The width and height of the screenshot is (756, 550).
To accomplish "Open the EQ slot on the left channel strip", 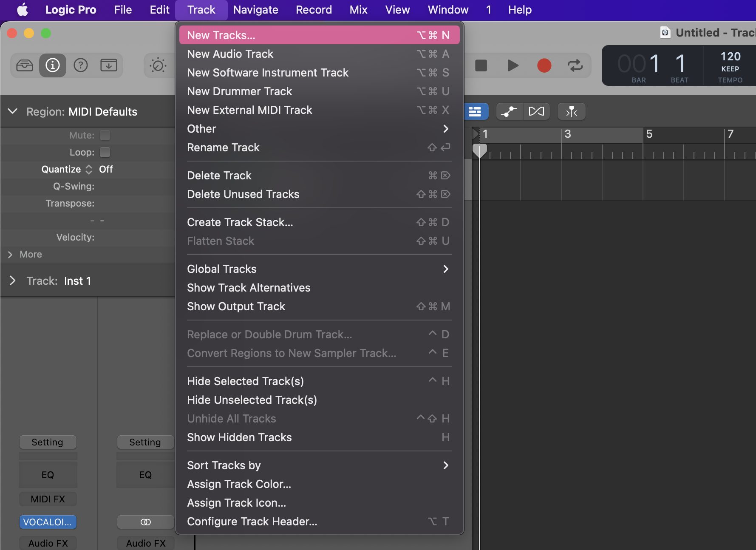I will click(x=48, y=475).
